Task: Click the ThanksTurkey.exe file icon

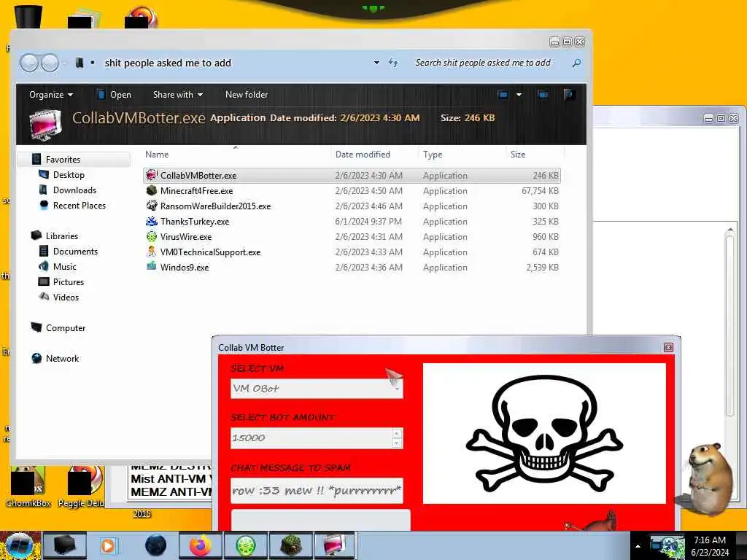Action: click(152, 221)
